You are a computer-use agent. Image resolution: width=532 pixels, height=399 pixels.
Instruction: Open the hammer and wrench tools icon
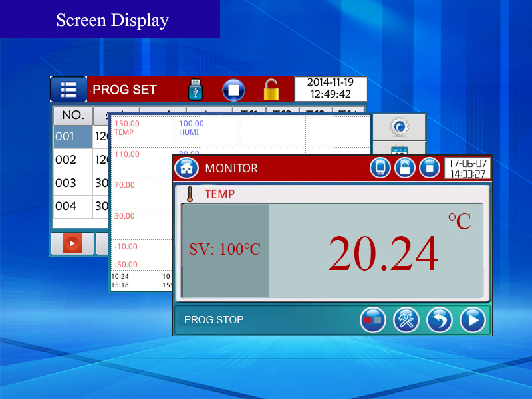[406, 320]
